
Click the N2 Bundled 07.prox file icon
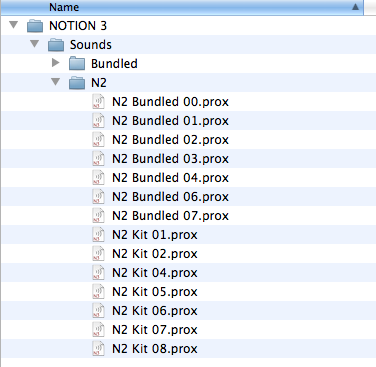tap(98, 215)
